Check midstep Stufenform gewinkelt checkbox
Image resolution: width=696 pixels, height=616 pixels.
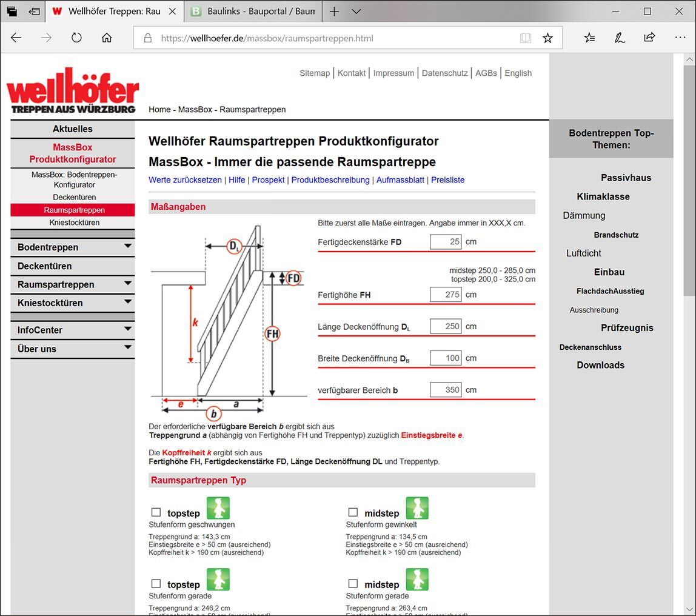(x=353, y=512)
